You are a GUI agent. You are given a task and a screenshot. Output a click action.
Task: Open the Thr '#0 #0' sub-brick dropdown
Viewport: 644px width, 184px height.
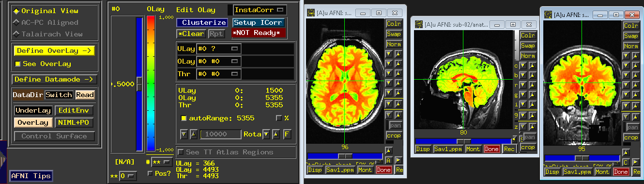[x=218, y=74]
